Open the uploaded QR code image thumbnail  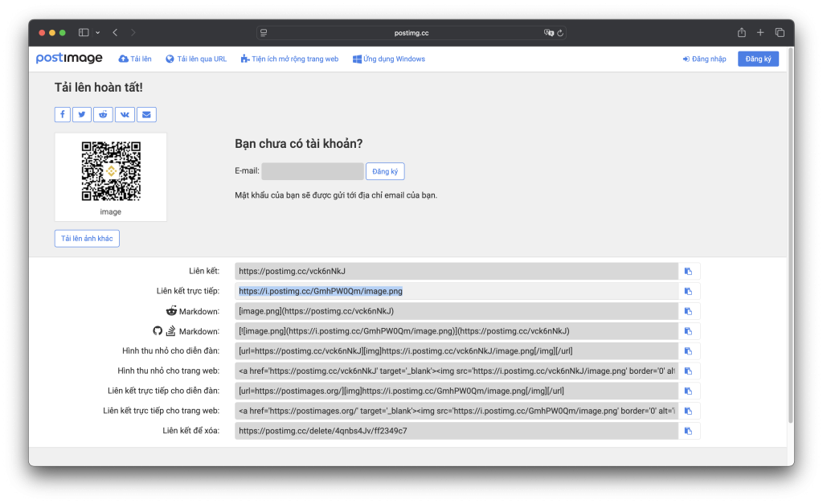111,171
